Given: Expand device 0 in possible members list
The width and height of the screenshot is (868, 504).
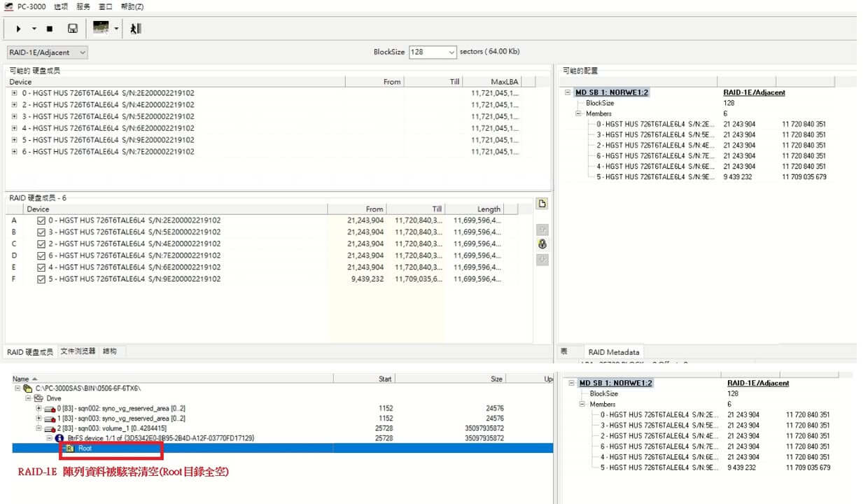Looking at the screenshot, I should click(15, 93).
